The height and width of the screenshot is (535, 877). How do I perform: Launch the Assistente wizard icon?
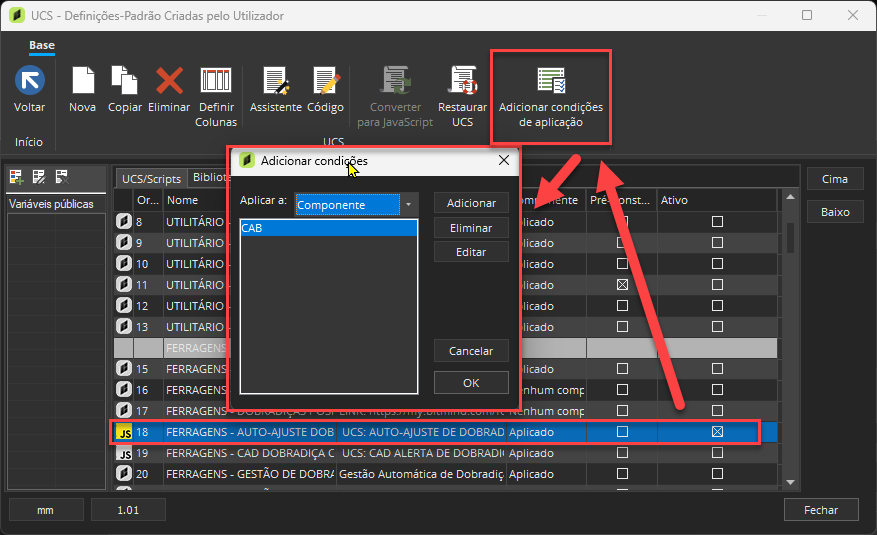click(x=275, y=81)
